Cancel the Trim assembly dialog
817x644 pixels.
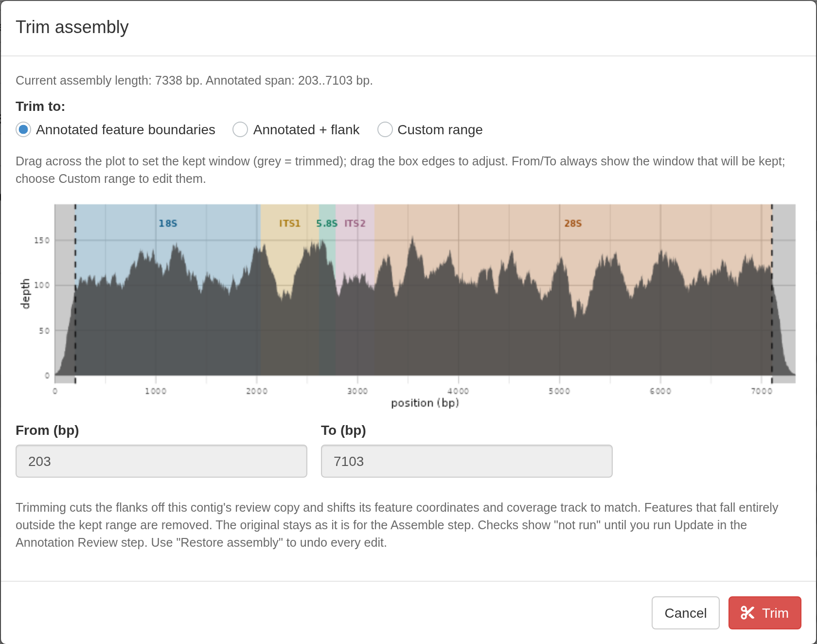point(686,613)
